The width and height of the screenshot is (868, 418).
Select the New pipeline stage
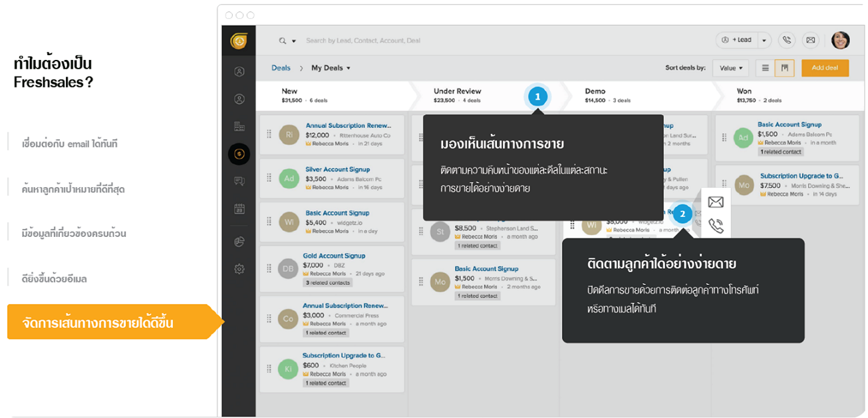click(x=332, y=96)
